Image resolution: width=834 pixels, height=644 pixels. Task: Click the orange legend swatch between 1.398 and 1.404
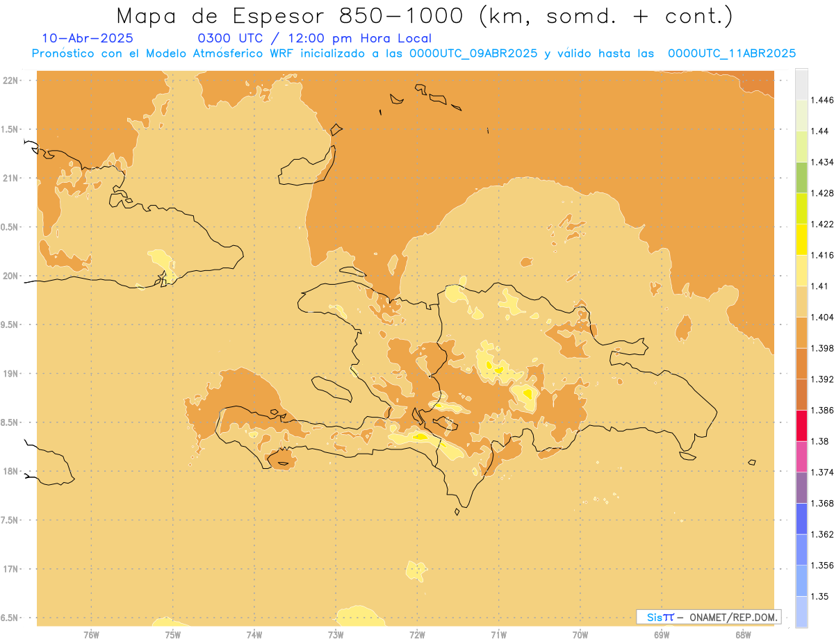801,332
